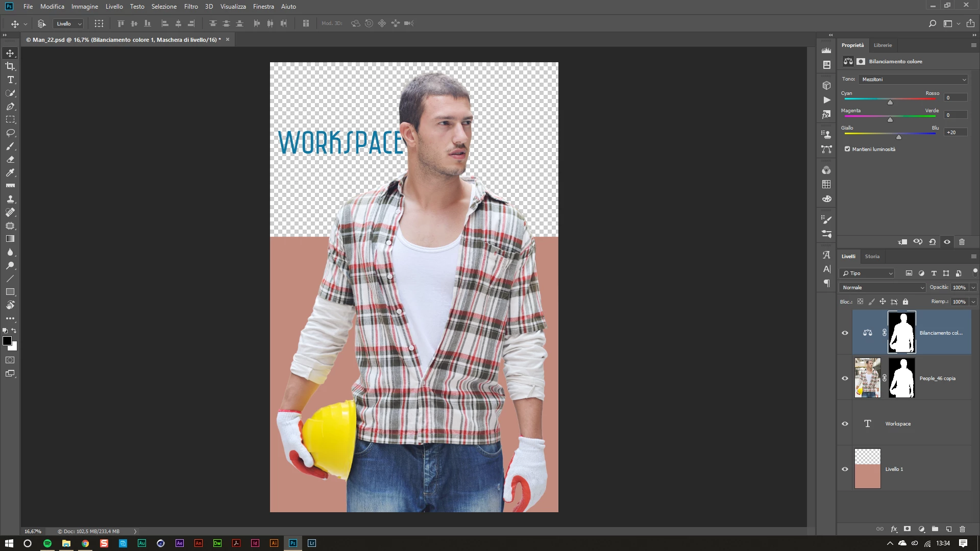Viewport: 980px width, 551px height.
Task: Select the Gradient tool
Action: [x=10, y=239]
